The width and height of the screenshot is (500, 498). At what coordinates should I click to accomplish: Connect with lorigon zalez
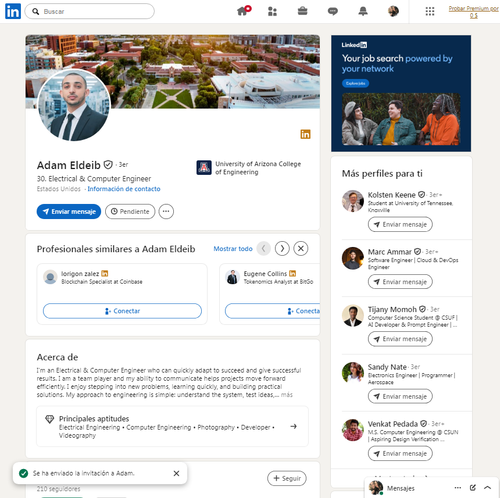122,311
